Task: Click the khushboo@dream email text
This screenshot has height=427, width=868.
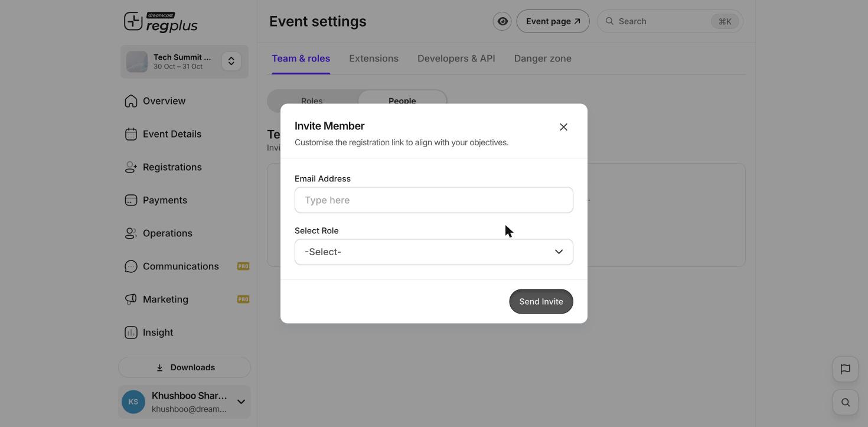Action: [x=190, y=409]
